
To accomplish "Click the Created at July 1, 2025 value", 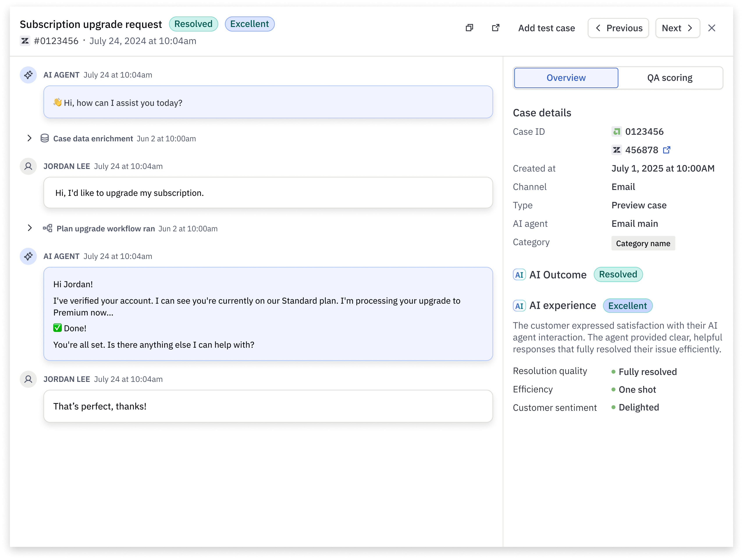I will tap(663, 168).
